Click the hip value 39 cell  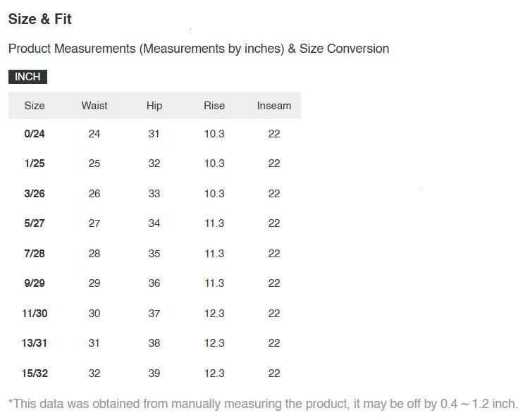point(154,373)
